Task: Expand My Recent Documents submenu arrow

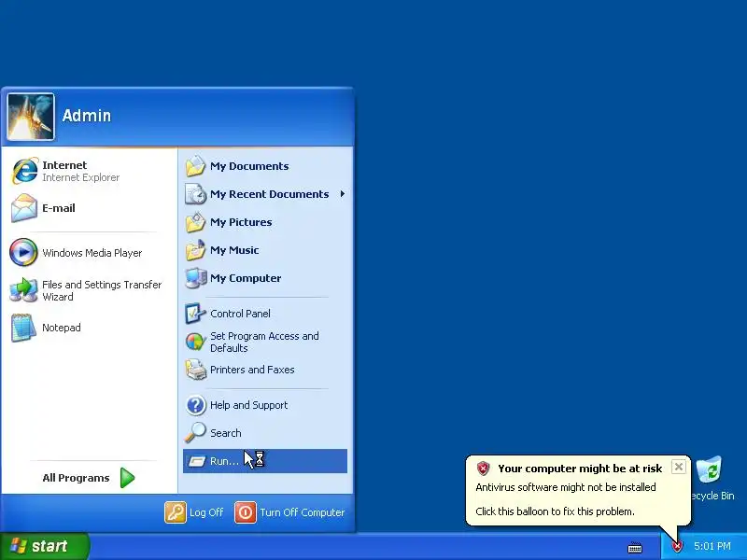Action: [343, 194]
